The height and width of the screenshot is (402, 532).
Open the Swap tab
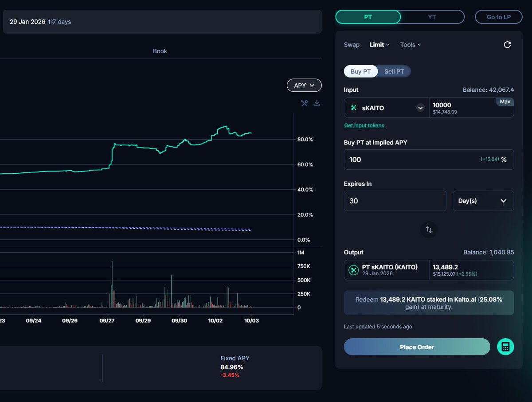(352, 45)
